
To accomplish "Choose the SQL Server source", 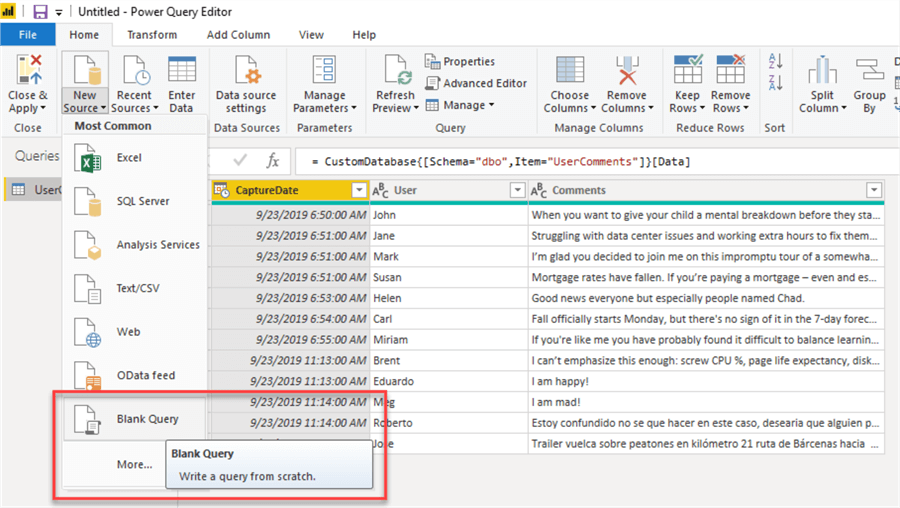I will (134, 201).
